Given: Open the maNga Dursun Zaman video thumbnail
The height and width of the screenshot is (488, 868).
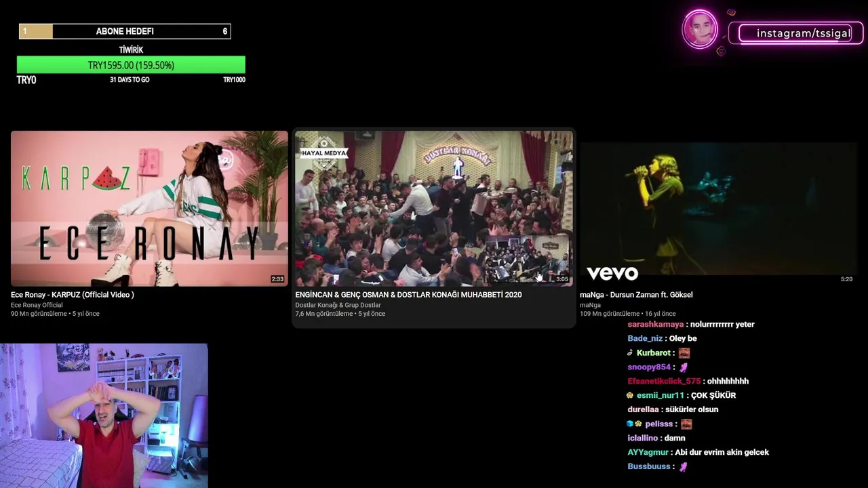Looking at the screenshot, I should pos(718,209).
